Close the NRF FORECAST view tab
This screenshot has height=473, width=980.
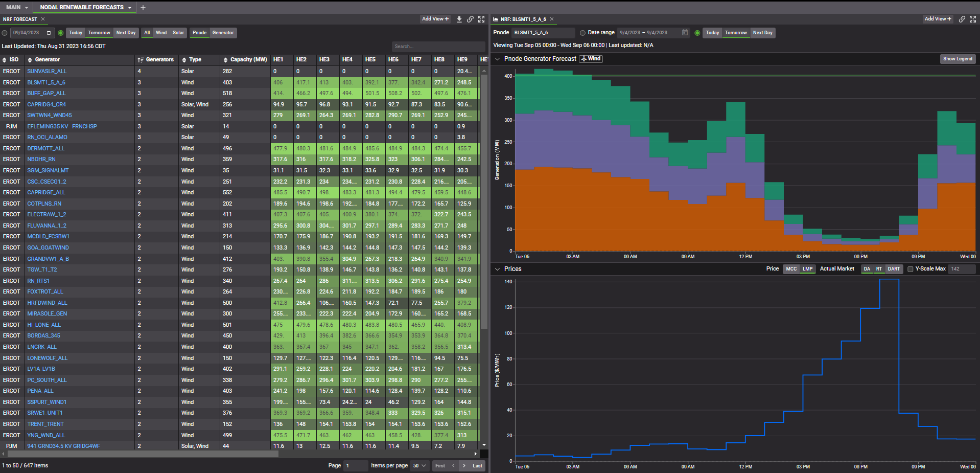click(43, 19)
